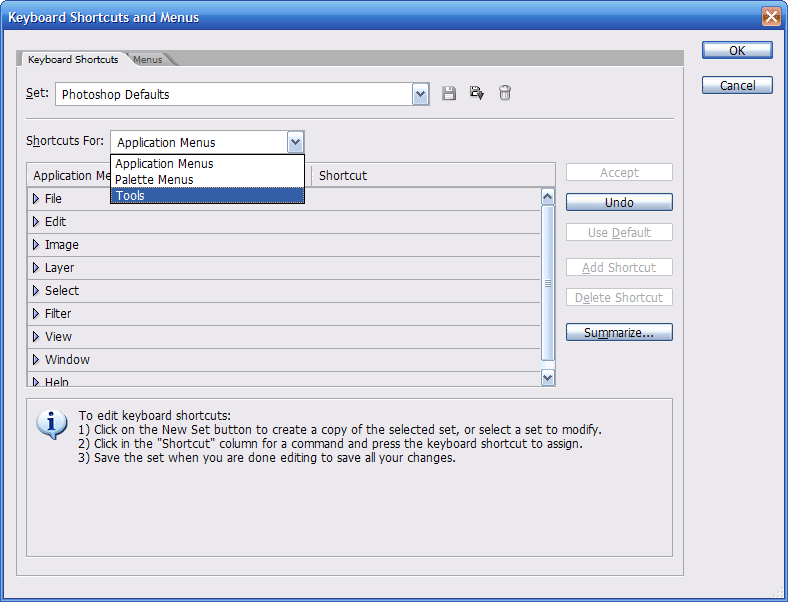Image resolution: width=788 pixels, height=602 pixels.
Task: Switch to the Menus tab
Action: click(x=148, y=60)
